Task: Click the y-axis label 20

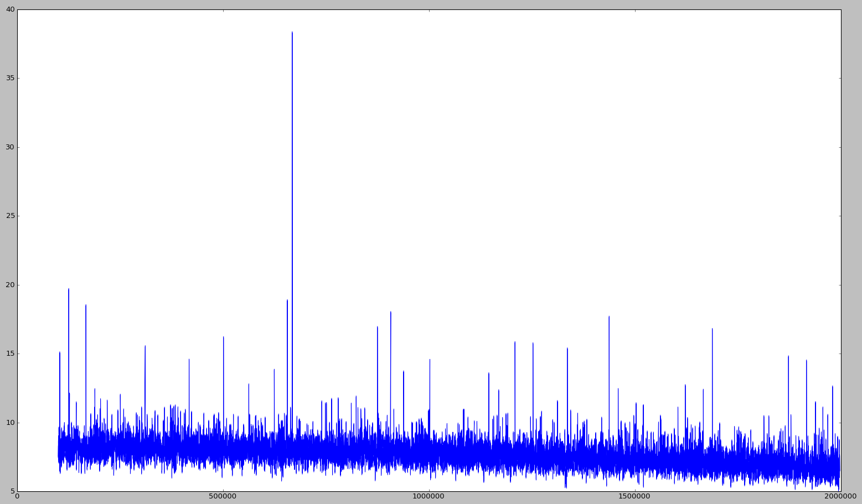Action: [10, 285]
